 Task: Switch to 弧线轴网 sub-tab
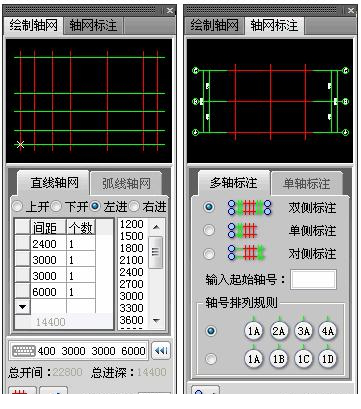[x=126, y=183]
